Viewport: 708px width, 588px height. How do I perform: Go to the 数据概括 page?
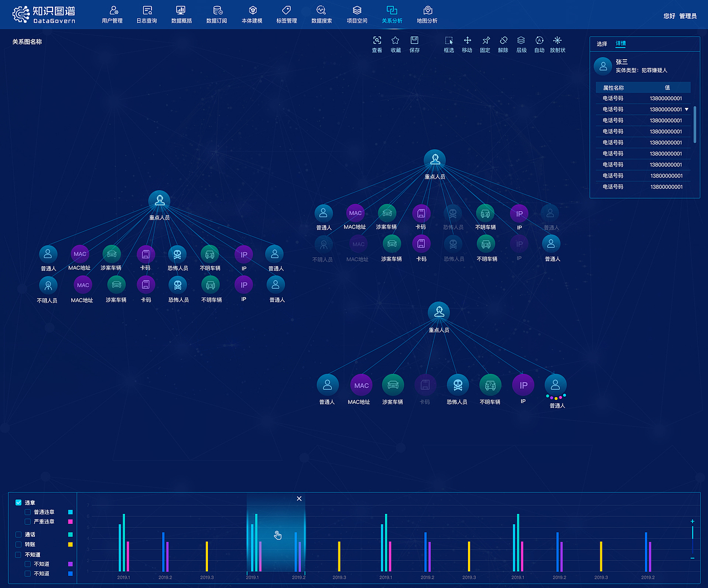(181, 15)
